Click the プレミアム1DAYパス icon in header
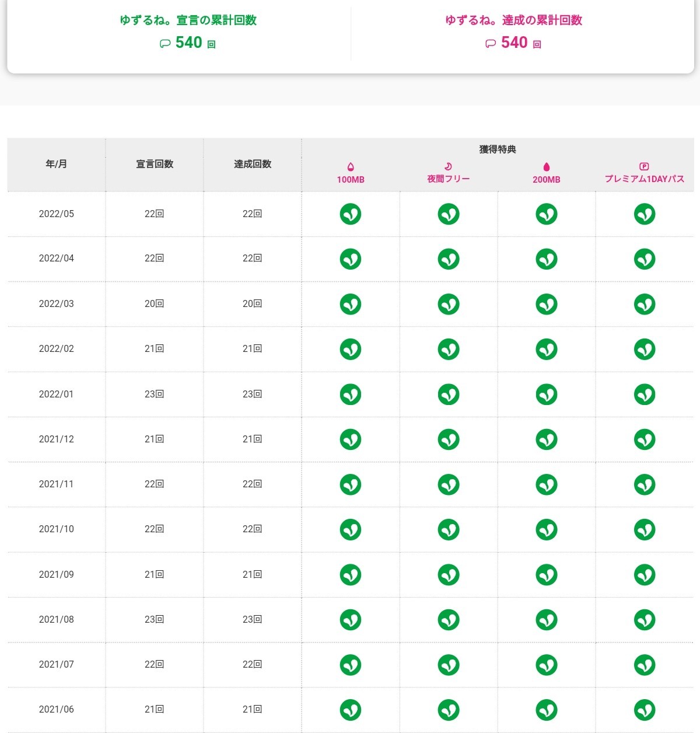 (x=644, y=166)
